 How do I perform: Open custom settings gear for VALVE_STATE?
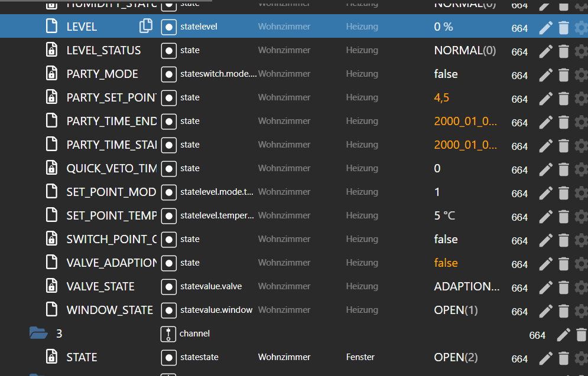coord(581,287)
